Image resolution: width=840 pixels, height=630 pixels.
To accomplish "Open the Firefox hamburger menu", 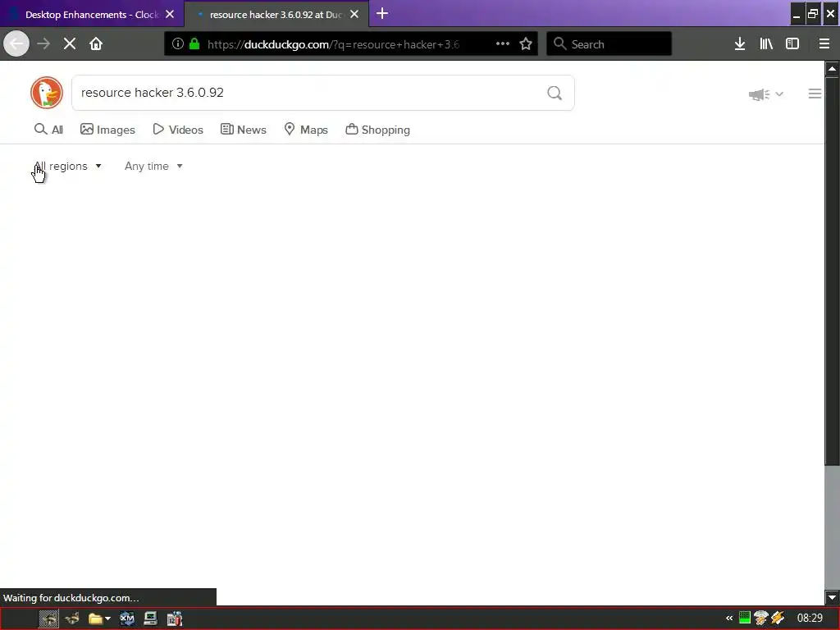I will click(x=824, y=44).
